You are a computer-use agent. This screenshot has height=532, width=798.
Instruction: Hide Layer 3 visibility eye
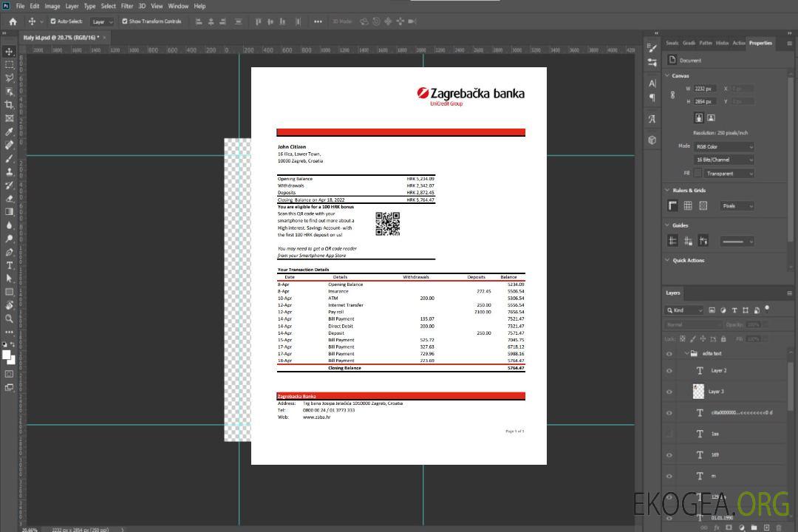click(x=669, y=392)
